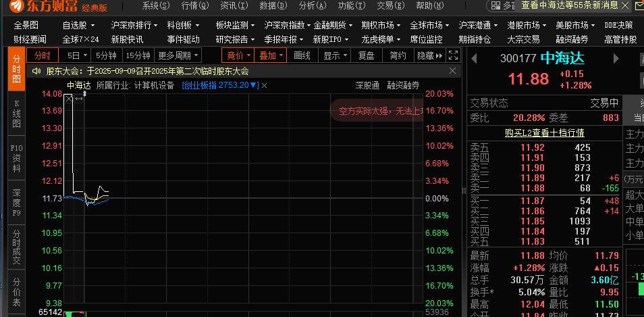Open the 分析(A) menu
This screenshot has width=644, height=317.
(312, 5)
